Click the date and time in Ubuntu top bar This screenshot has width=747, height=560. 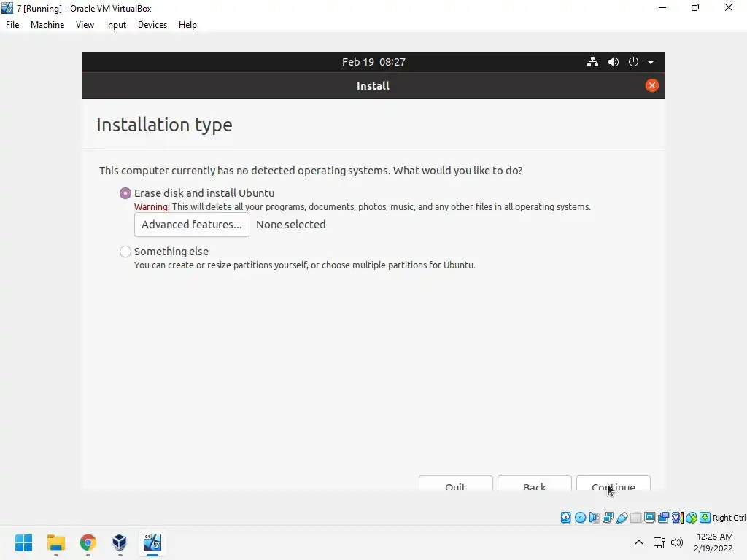[x=373, y=62]
